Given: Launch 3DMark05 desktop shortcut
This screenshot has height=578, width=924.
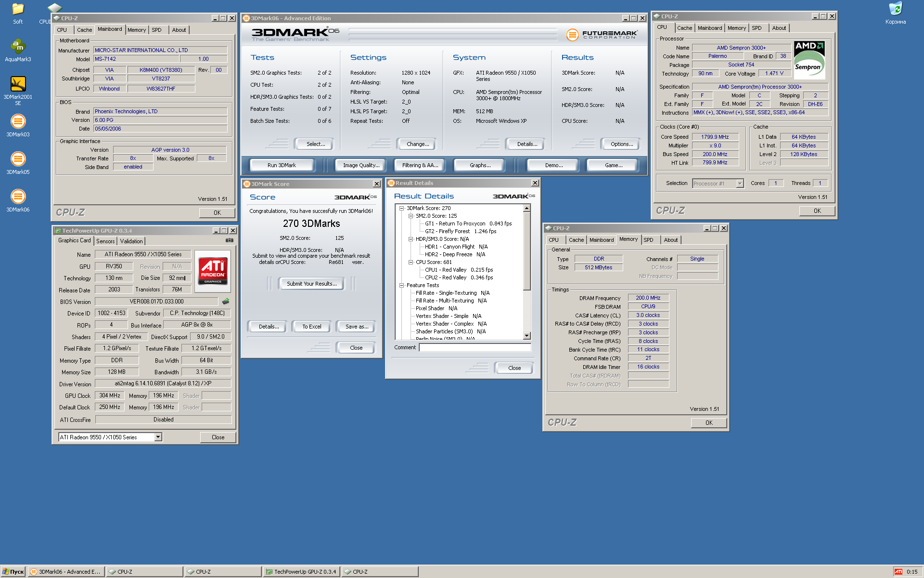Looking at the screenshot, I should click(18, 163).
